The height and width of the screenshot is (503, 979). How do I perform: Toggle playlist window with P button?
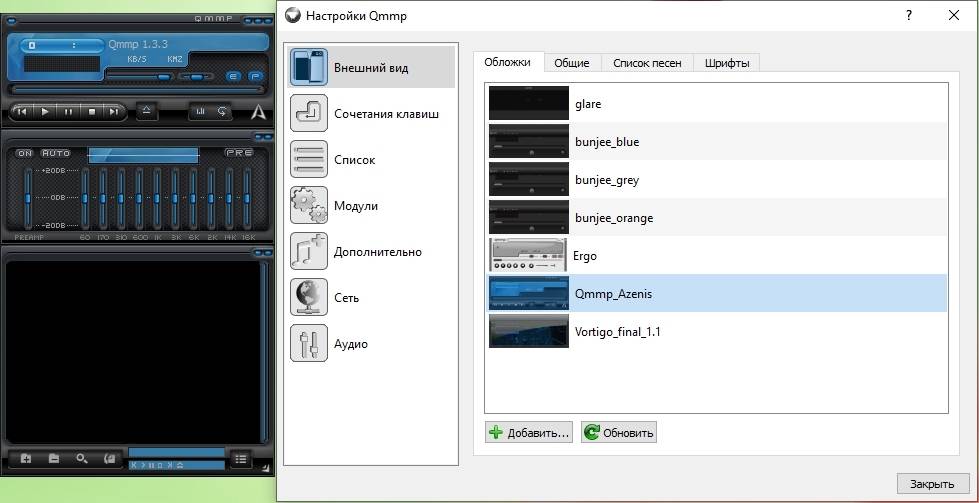[255, 76]
